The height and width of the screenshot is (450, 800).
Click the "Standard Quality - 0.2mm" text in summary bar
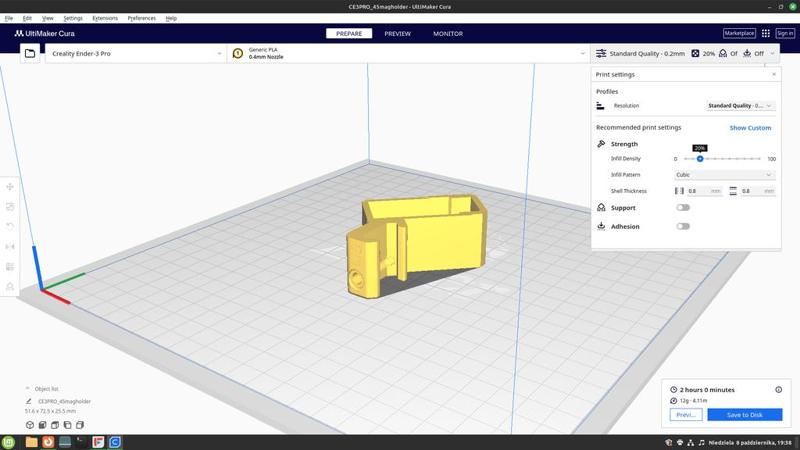(x=647, y=53)
